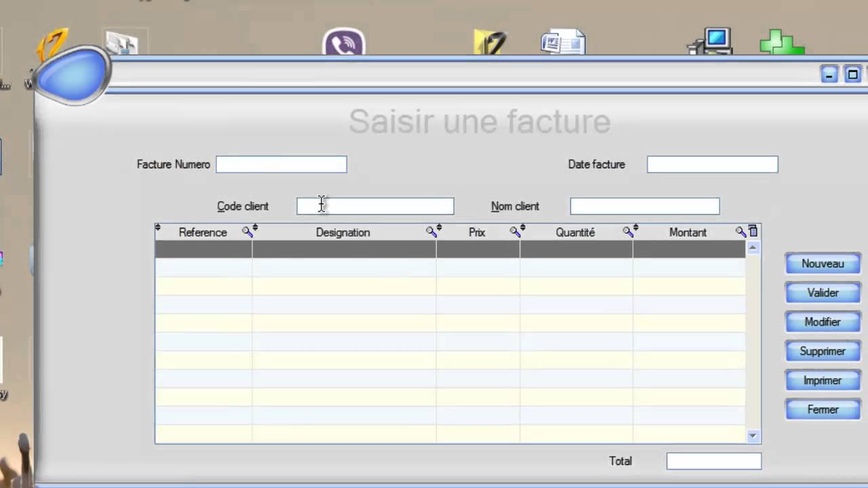This screenshot has height=488, width=868.
Task: Focus the Facture Numero input field
Action: coord(281,164)
